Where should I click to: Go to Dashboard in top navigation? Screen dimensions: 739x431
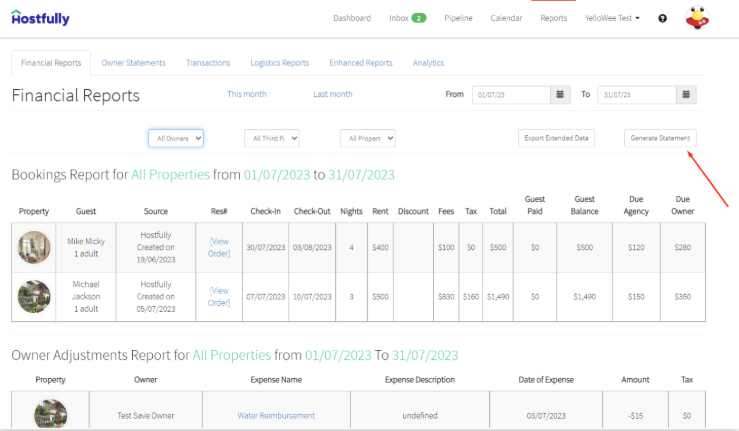352,18
